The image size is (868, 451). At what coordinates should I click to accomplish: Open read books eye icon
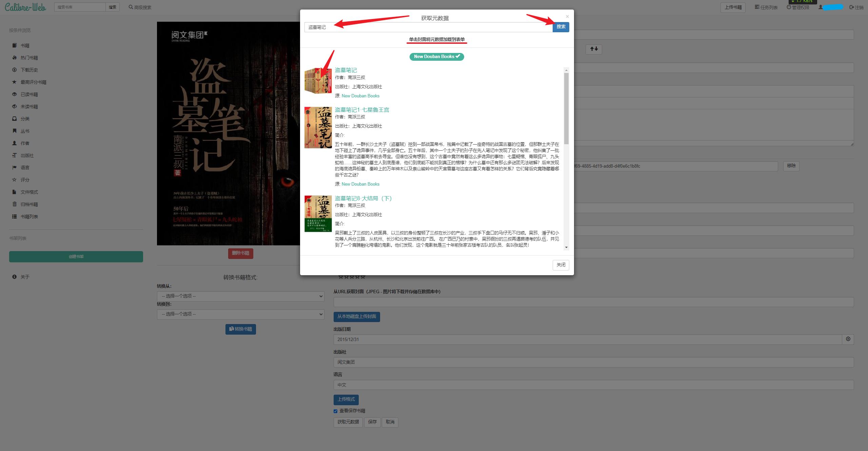(x=14, y=94)
